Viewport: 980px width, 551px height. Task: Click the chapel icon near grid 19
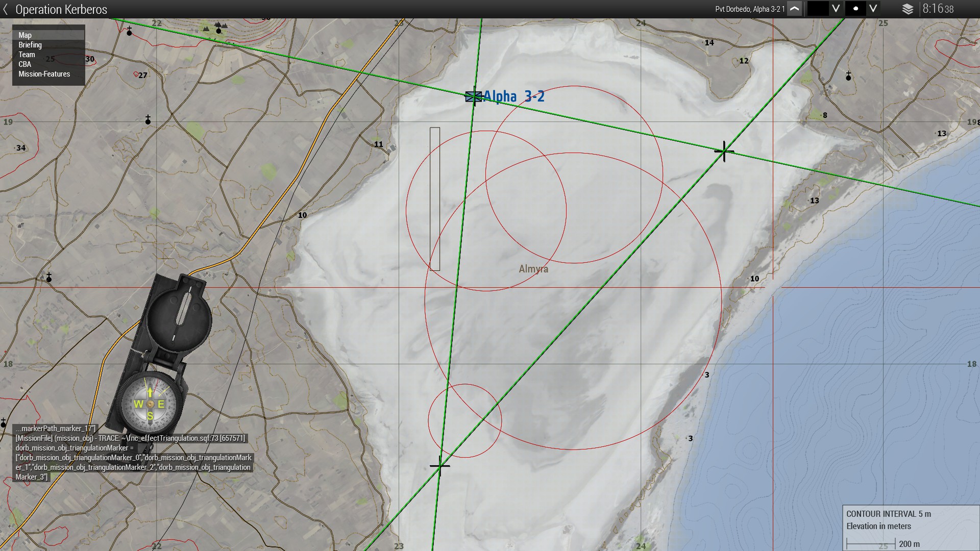tap(148, 120)
